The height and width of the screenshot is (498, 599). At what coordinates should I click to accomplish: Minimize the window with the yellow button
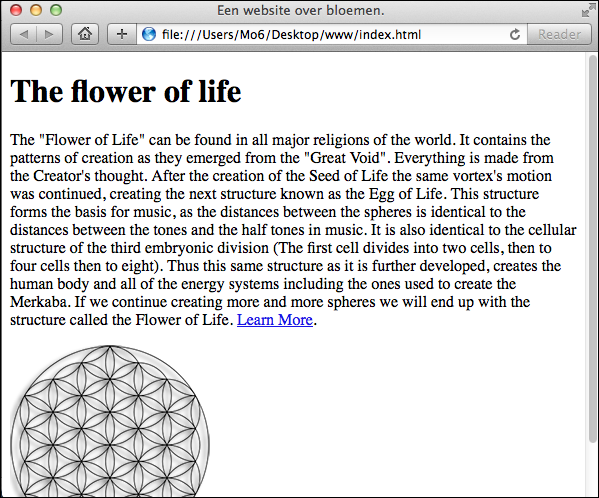pyautogui.click(x=36, y=10)
